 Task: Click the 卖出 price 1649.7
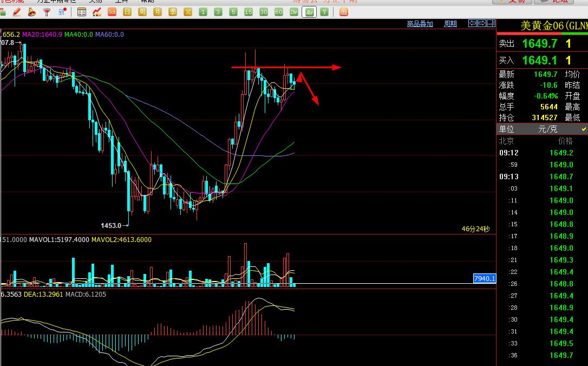[x=540, y=43]
